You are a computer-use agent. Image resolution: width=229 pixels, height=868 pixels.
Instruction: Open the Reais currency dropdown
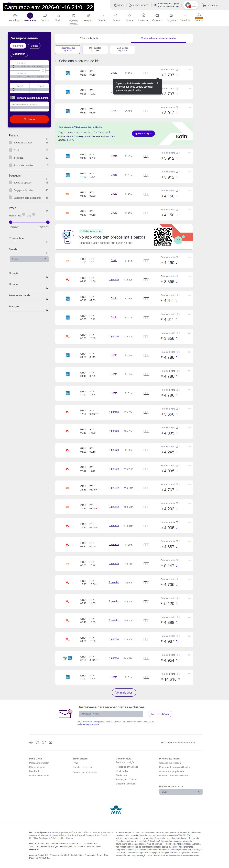[x=29, y=259]
